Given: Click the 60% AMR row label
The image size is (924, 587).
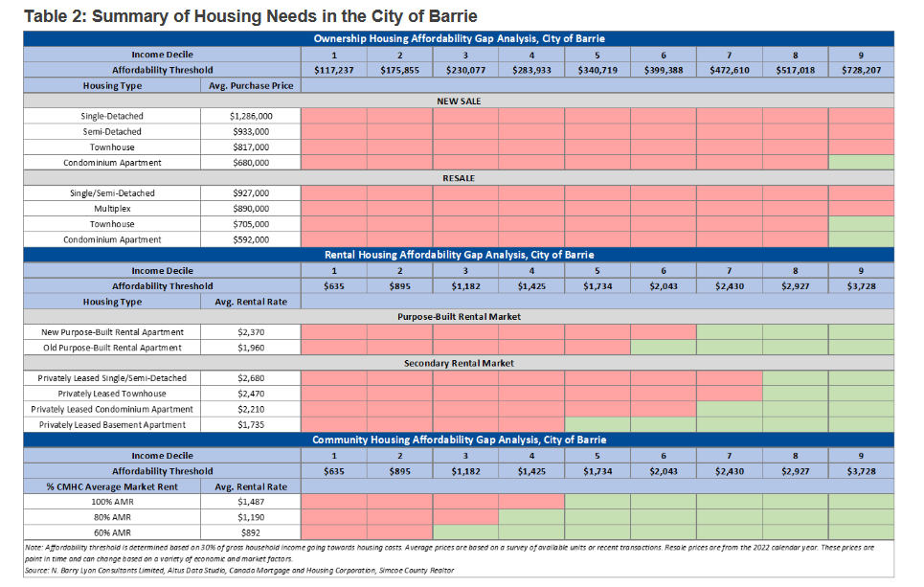Looking at the screenshot, I should click(111, 531).
